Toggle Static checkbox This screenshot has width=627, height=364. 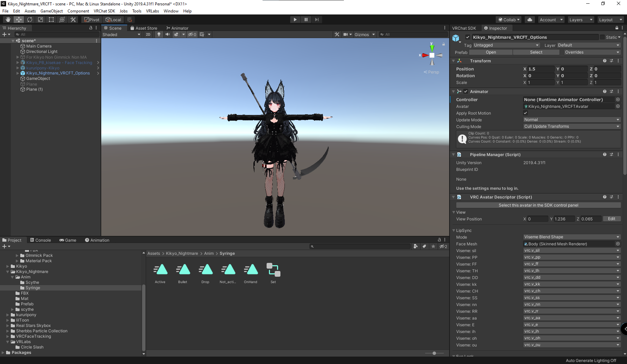coord(602,37)
